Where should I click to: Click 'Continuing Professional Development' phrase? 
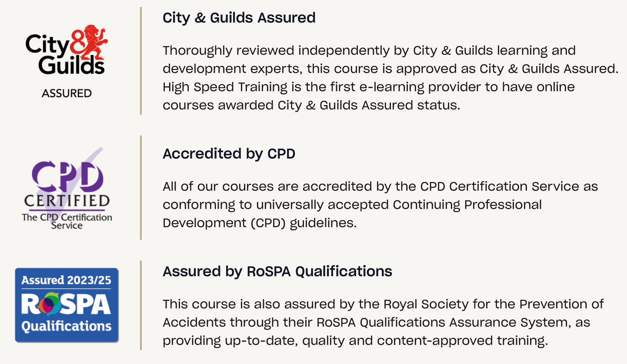tap(467, 205)
